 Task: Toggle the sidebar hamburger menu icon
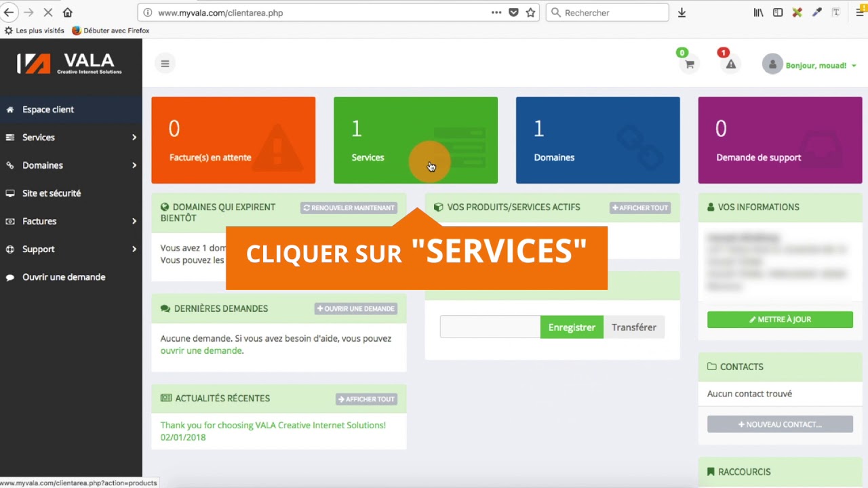(x=165, y=64)
